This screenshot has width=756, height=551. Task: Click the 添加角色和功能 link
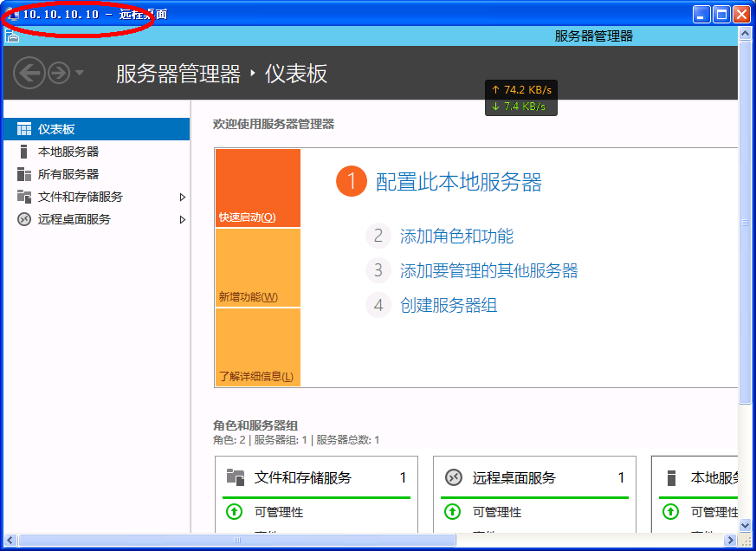tap(456, 237)
